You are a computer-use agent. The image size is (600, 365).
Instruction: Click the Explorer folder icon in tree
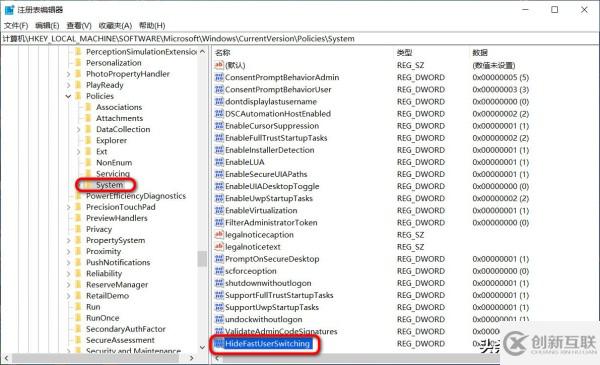88,140
